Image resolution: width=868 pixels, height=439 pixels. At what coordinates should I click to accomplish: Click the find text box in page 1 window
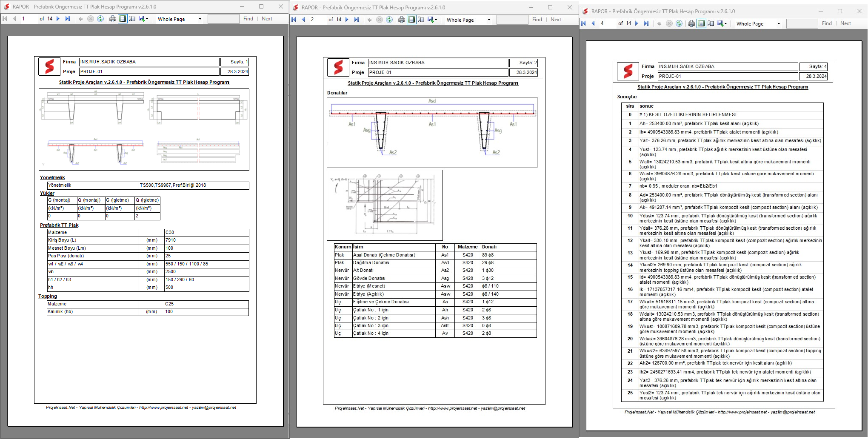[x=223, y=19]
